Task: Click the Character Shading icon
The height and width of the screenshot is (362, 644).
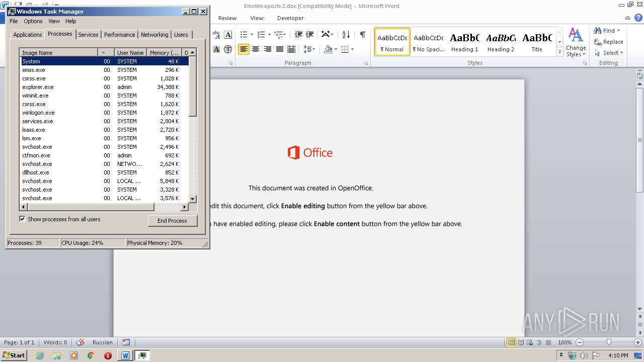Action: [x=216, y=49]
